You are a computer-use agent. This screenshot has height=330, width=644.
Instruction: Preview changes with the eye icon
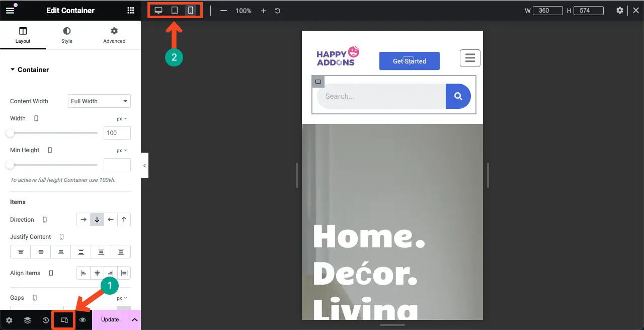click(83, 320)
